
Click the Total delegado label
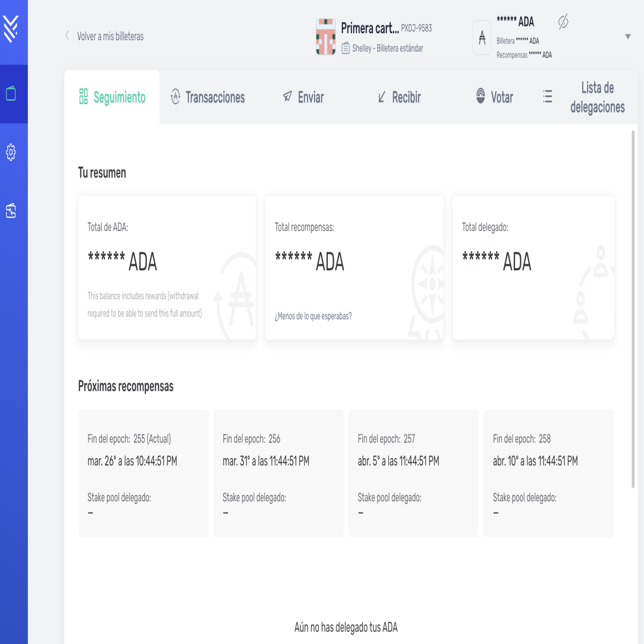click(485, 227)
